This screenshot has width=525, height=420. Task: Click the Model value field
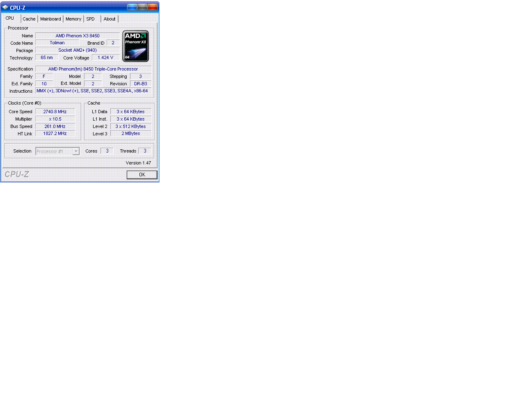[x=93, y=76]
